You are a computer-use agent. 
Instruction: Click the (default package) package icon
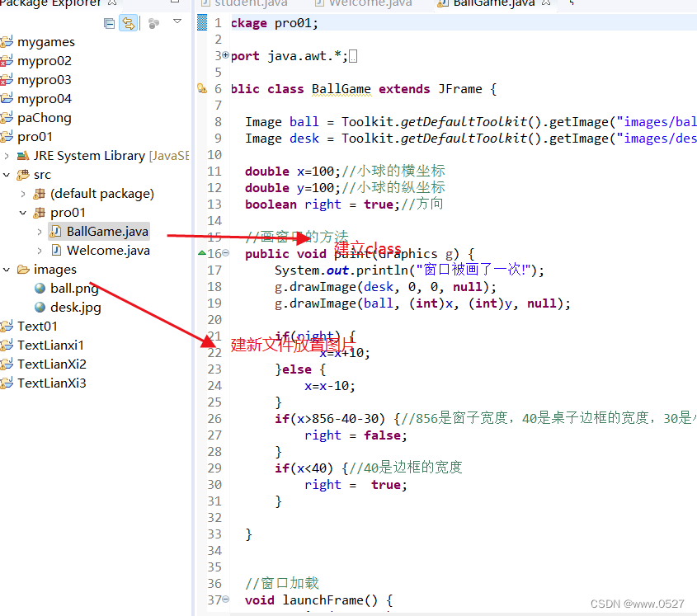40,194
